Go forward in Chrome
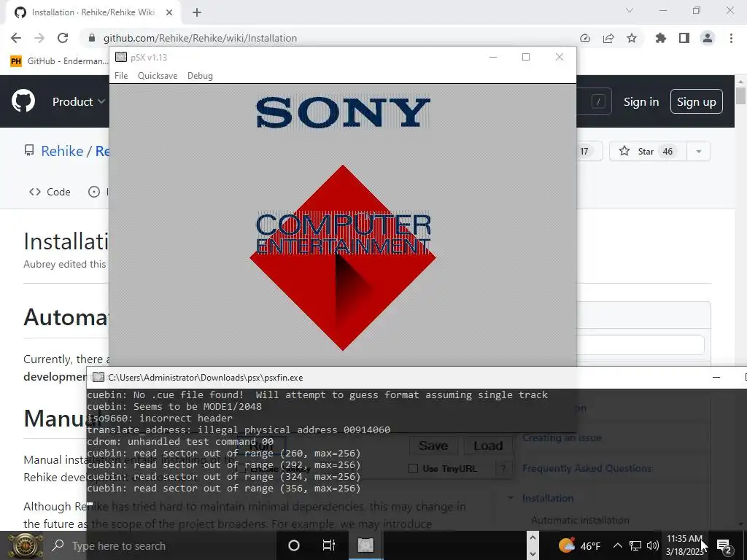Viewport: 747px width, 560px height. click(39, 38)
